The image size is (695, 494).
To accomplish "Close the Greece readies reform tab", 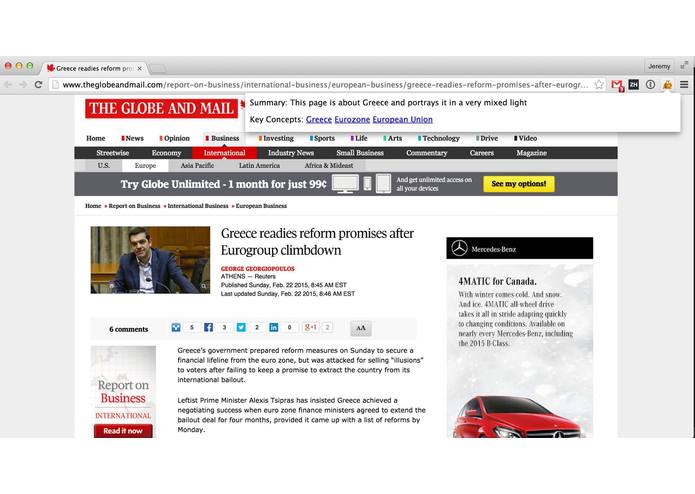I will (140, 68).
